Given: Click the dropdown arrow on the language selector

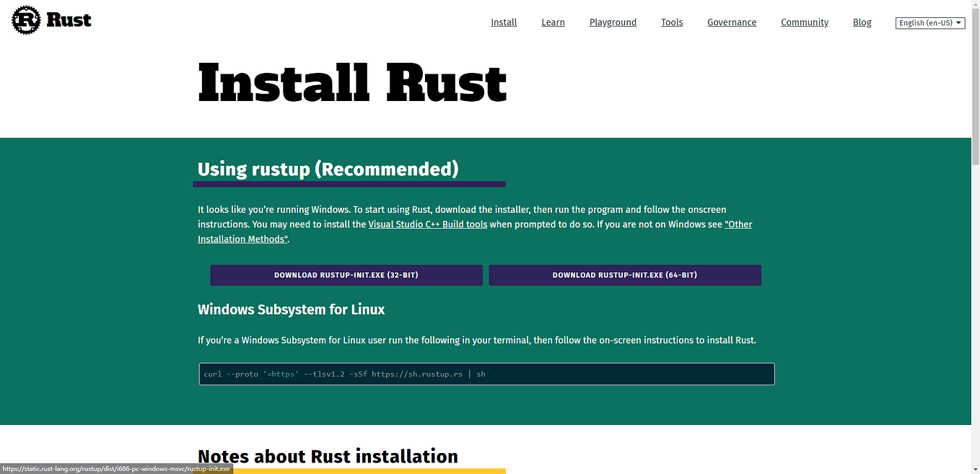Looking at the screenshot, I should (959, 22).
